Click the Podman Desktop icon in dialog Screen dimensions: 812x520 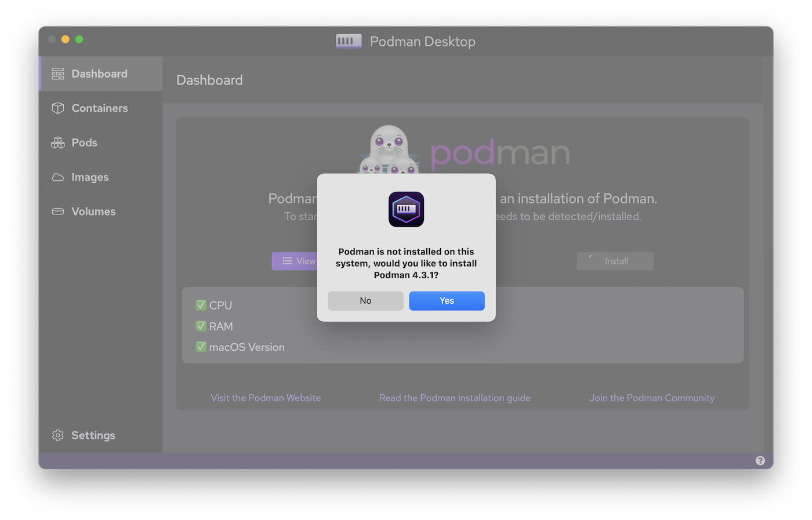click(406, 209)
